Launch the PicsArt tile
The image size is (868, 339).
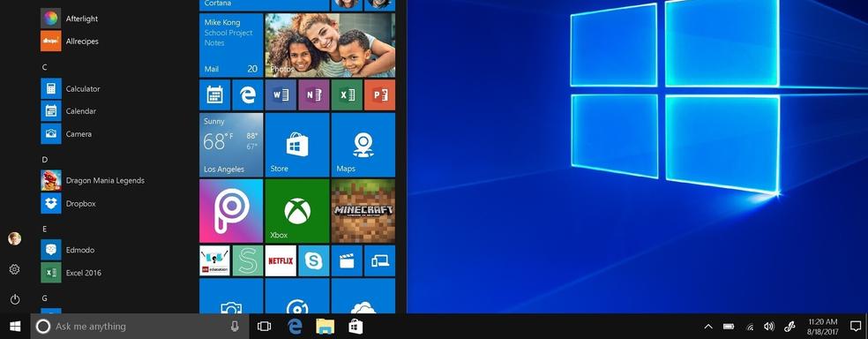(231, 211)
